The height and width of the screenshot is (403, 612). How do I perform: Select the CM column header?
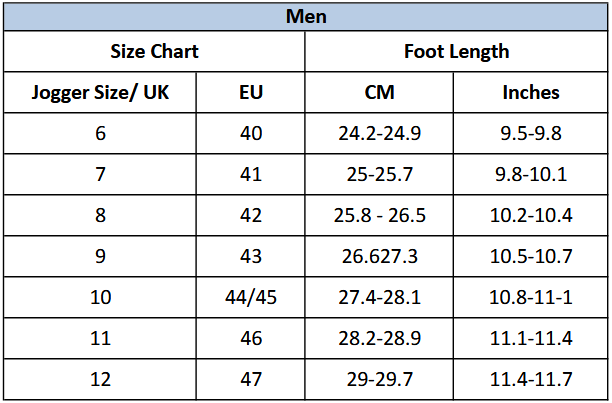click(379, 92)
